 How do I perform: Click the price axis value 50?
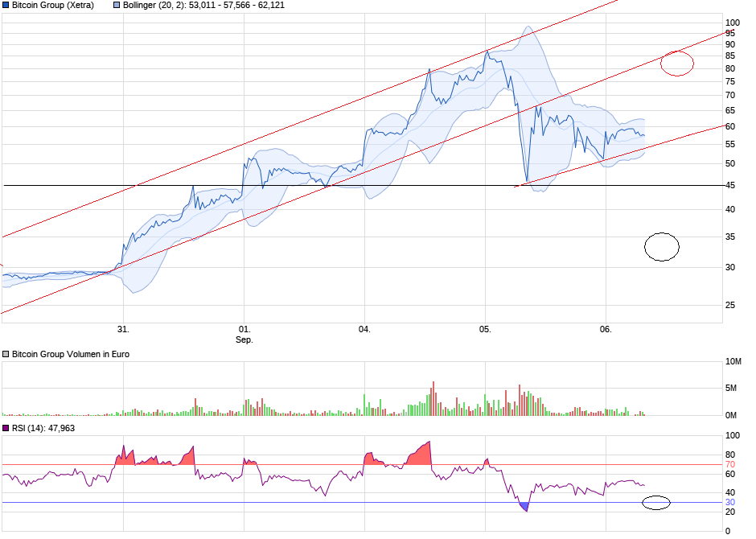pyautogui.click(x=730, y=164)
